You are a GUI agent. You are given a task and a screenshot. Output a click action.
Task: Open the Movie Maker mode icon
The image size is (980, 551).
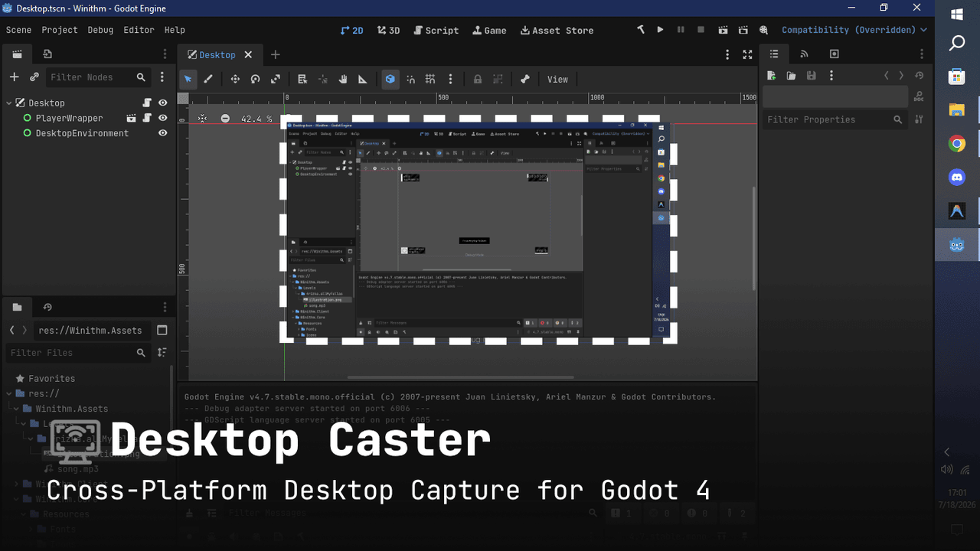(x=763, y=30)
